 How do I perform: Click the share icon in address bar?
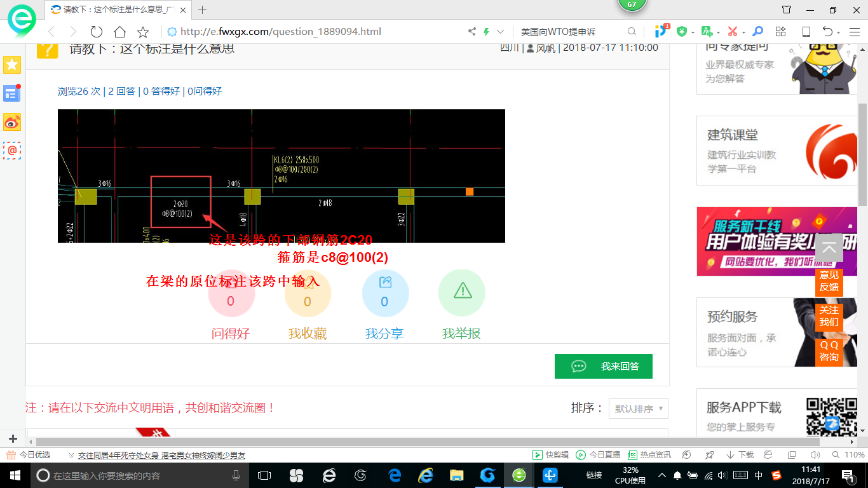point(472,32)
